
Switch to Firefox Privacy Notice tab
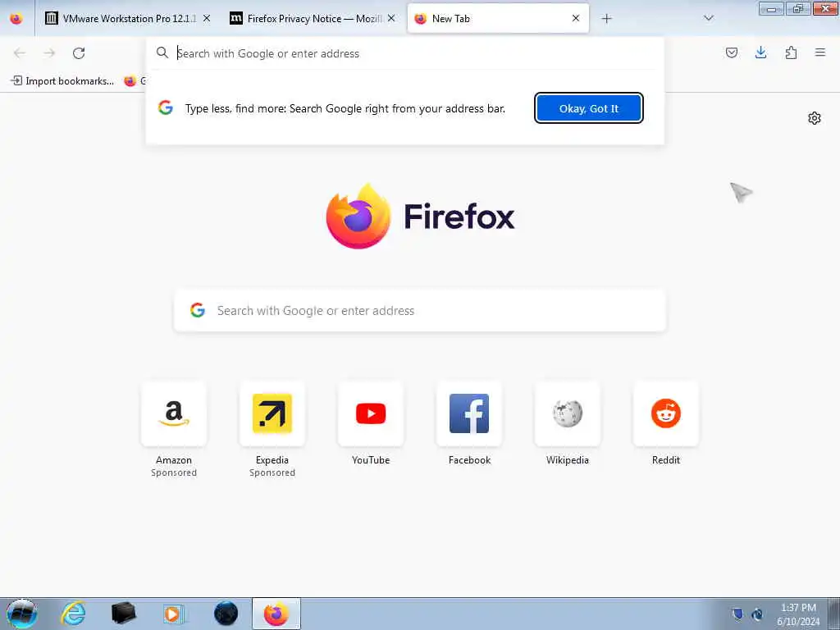click(x=313, y=18)
